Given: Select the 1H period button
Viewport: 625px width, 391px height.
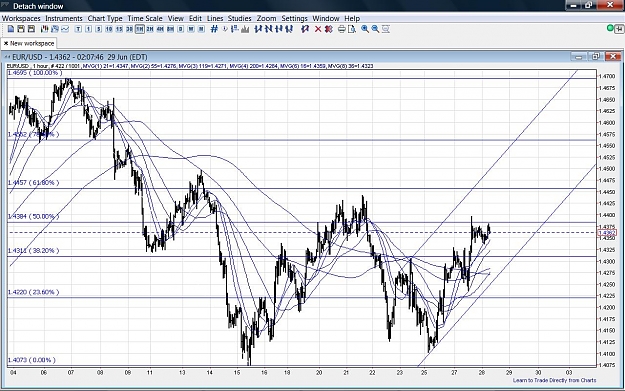Looking at the screenshot, I should (140, 29).
